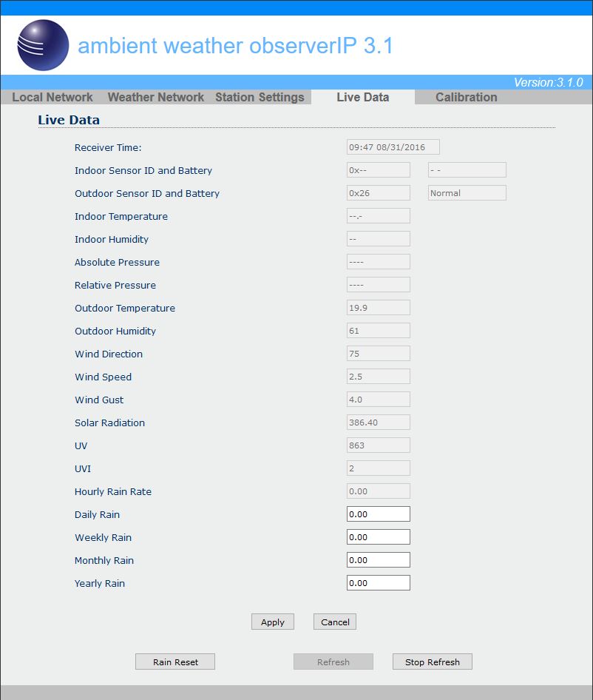The height and width of the screenshot is (700, 593).
Task: Click the Outdoor Sensor ID field 0x26
Action: click(x=379, y=193)
